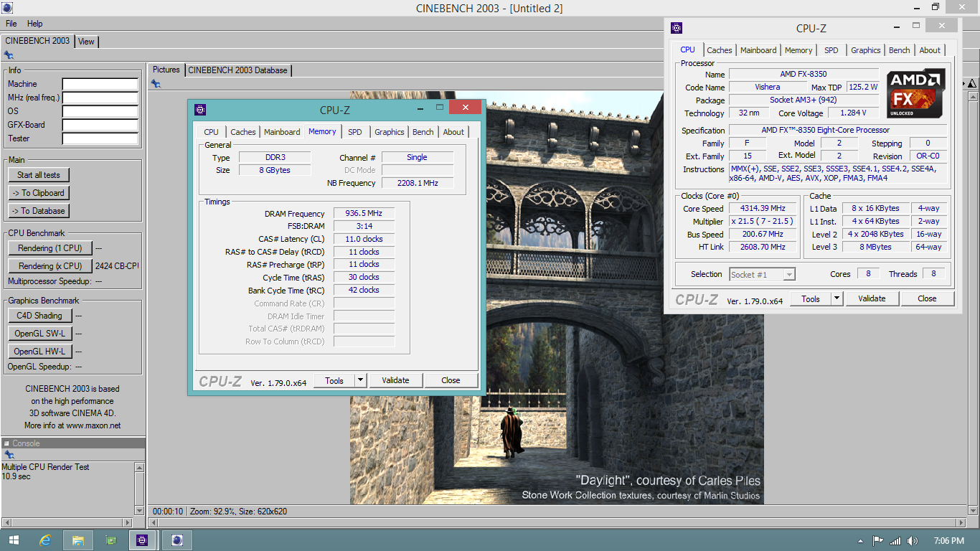Open SPD tab in Memory CPU-Z window
The width and height of the screenshot is (980, 551).
click(x=355, y=132)
